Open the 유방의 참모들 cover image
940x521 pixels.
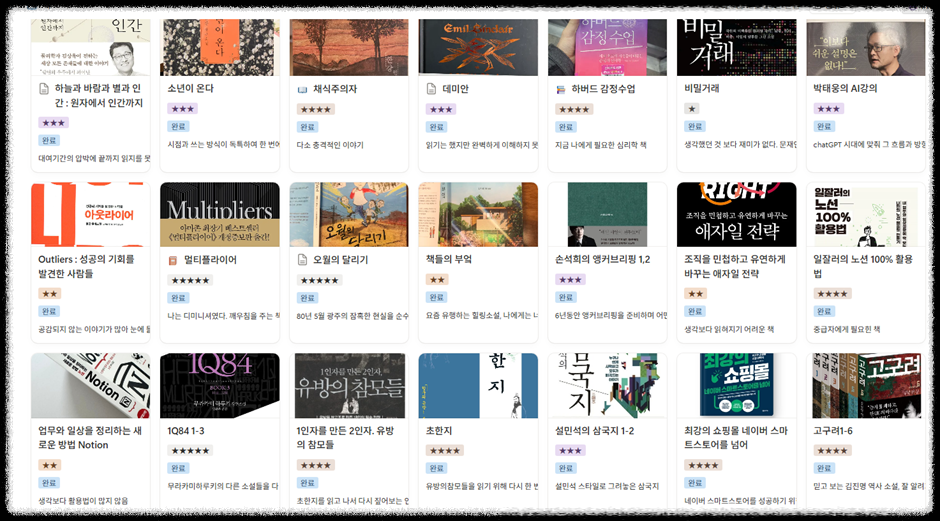[x=349, y=386]
